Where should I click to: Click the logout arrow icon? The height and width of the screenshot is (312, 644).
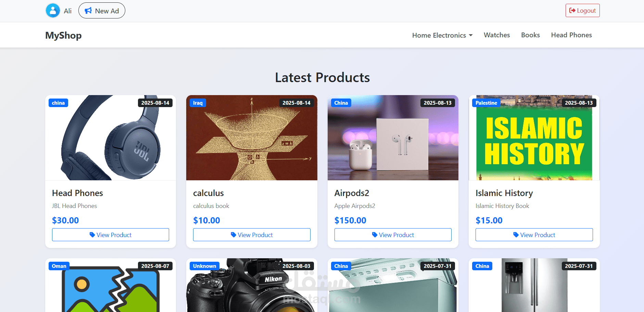pyautogui.click(x=572, y=11)
